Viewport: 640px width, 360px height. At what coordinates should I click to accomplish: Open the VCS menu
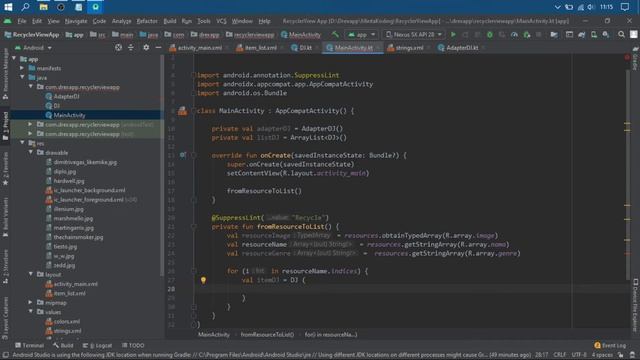pyautogui.click(x=221, y=21)
